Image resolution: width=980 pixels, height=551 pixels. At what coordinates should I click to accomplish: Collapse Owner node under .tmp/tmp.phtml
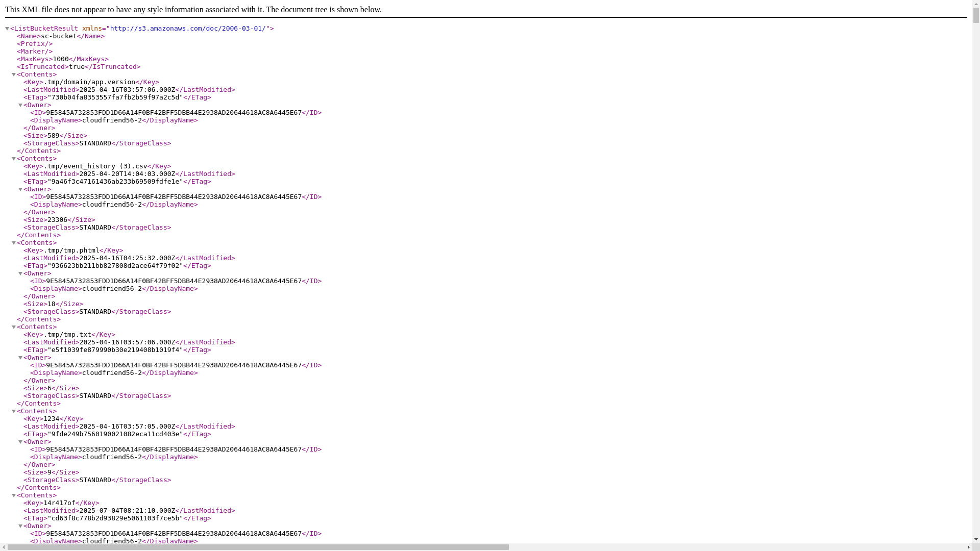pos(20,273)
